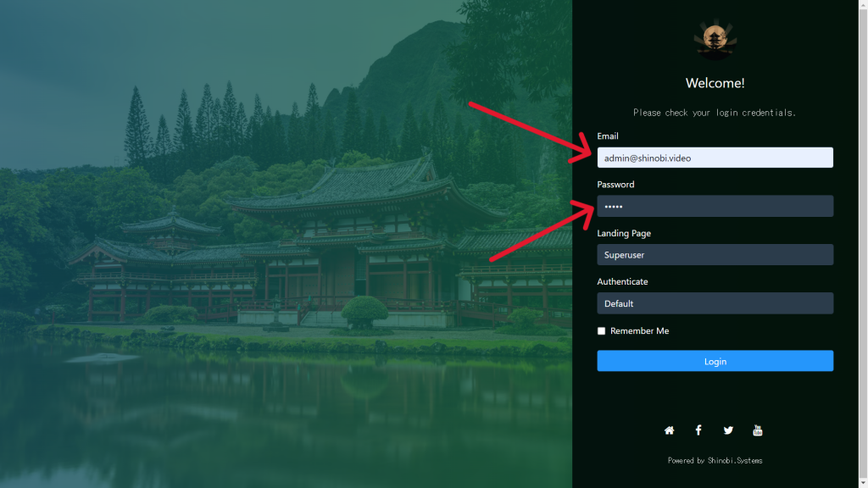Viewport: 868px width, 488px height.
Task: Click the page's vertical scrollbar
Action: click(863, 244)
